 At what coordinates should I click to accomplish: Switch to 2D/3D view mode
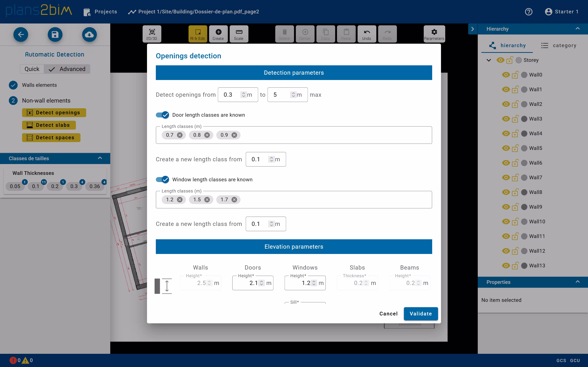[151, 34]
